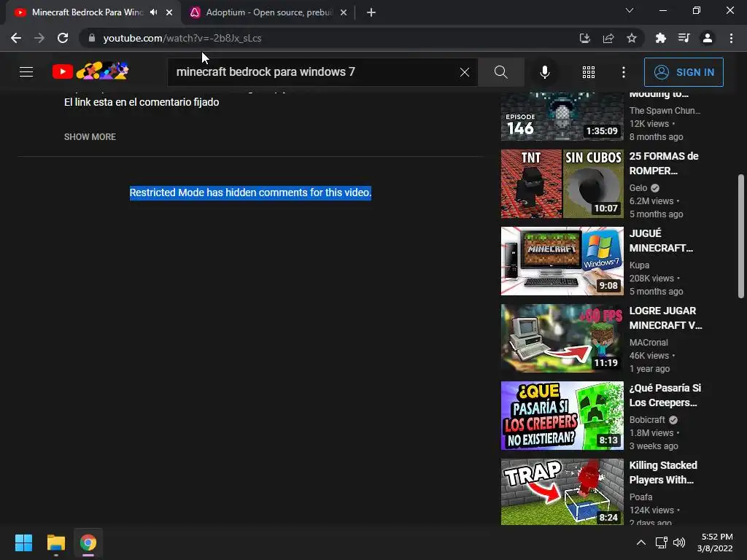Open the LOGRE JUGAR MINECRAFT video title
Image resolution: width=747 pixels, height=560 pixels.
665,318
